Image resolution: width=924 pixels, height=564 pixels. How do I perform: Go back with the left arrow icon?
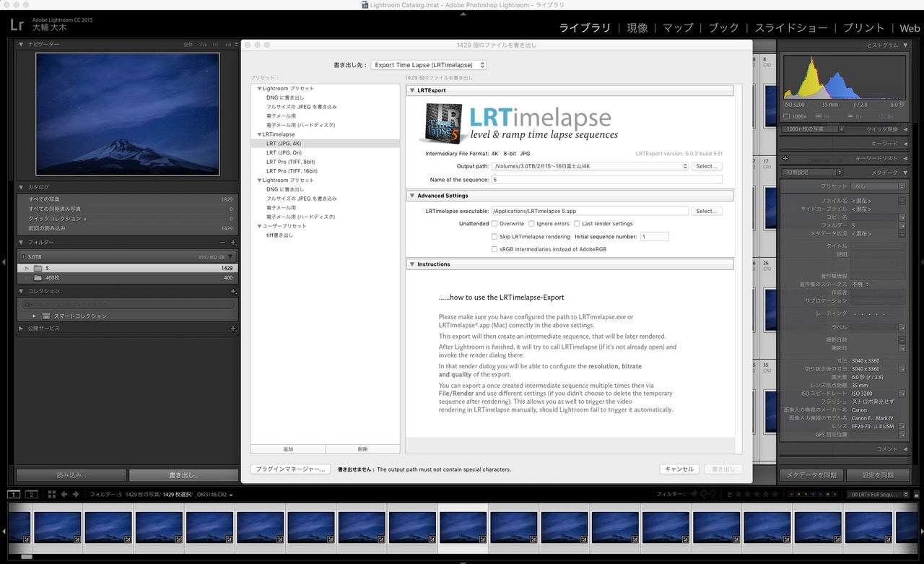pyautogui.click(x=64, y=494)
